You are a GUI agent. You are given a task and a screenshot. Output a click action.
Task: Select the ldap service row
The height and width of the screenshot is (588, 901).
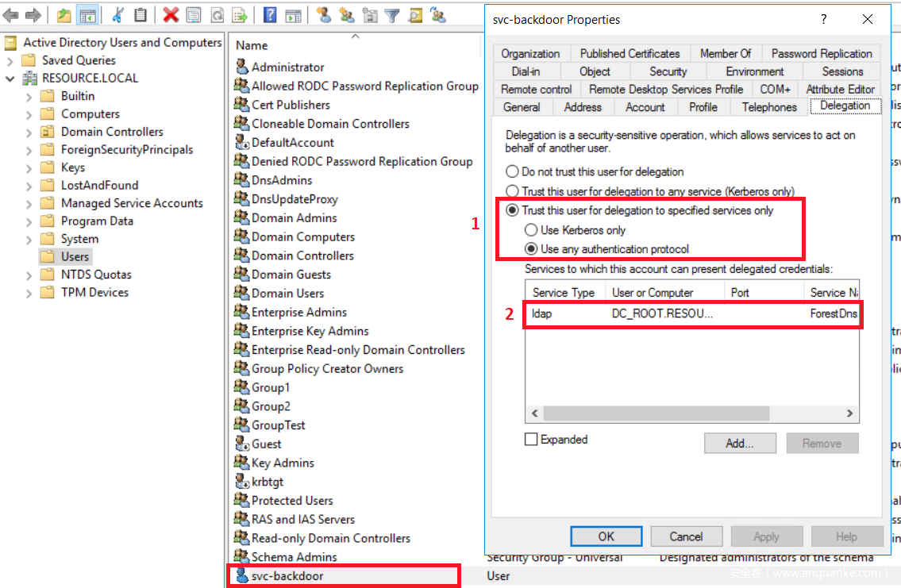692,313
